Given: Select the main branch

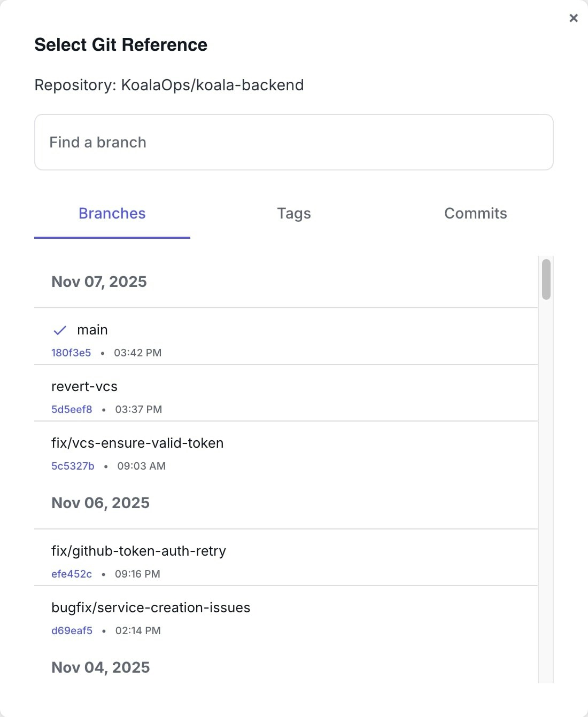Looking at the screenshot, I should (x=92, y=330).
